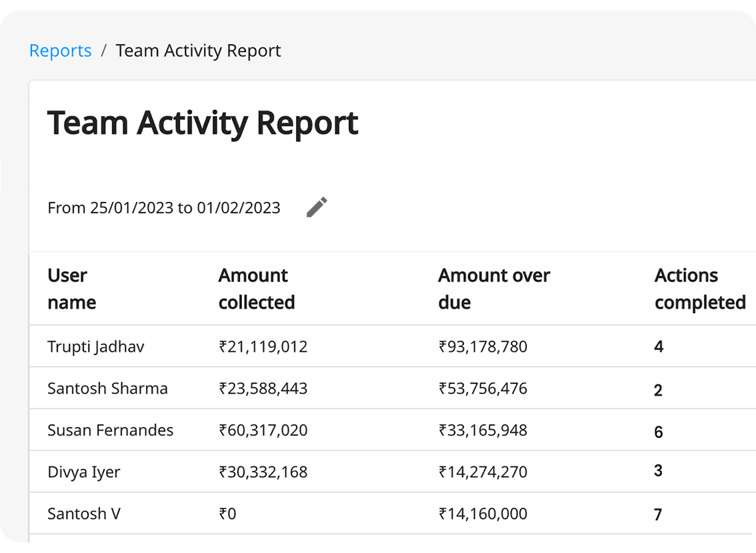This screenshot has width=756, height=553.
Task: Click the Team Activity Report page heading
Action: (203, 123)
